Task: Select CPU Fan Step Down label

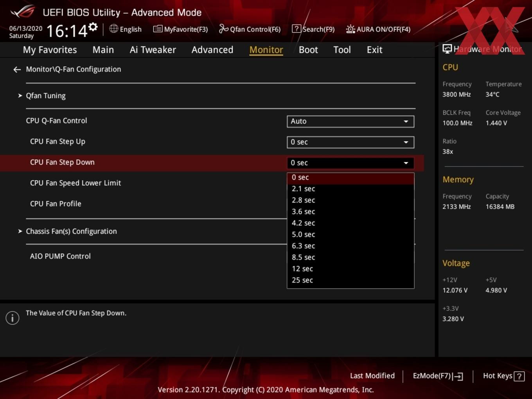Action: [x=62, y=162]
